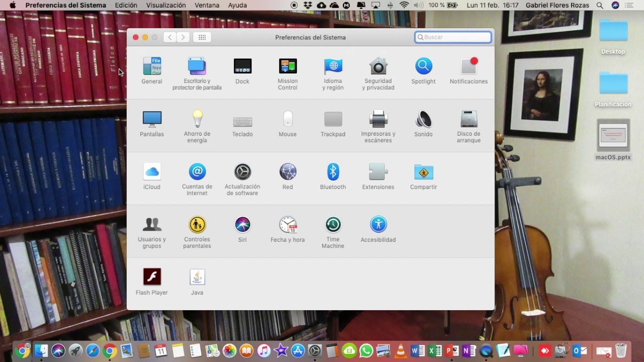Click the Dropbox icon in menu bar

point(308,5)
